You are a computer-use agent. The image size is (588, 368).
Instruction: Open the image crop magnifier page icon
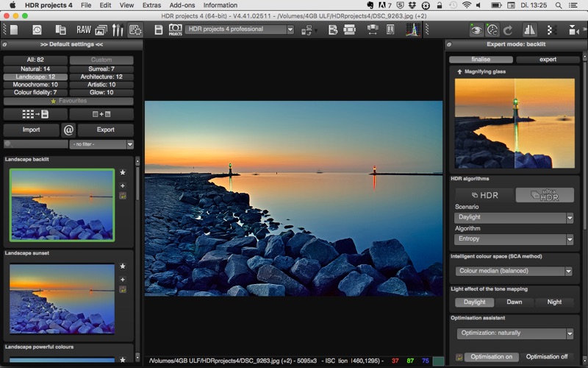pos(390,29)
